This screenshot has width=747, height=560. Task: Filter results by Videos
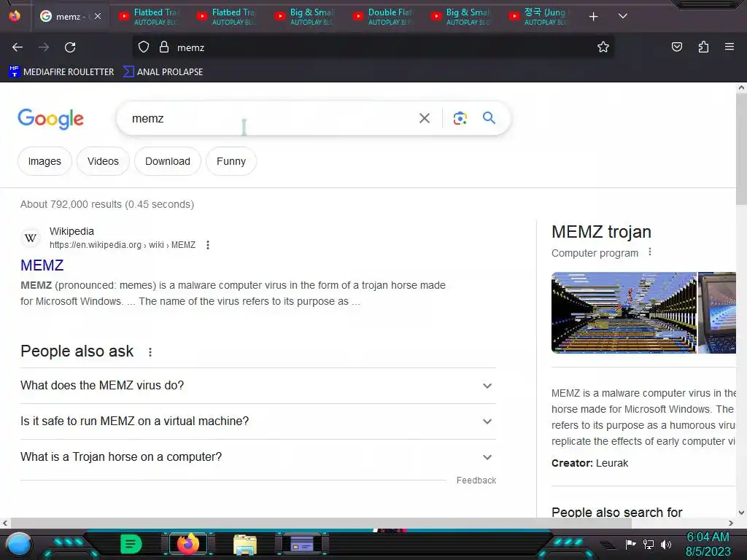(103, 161)
